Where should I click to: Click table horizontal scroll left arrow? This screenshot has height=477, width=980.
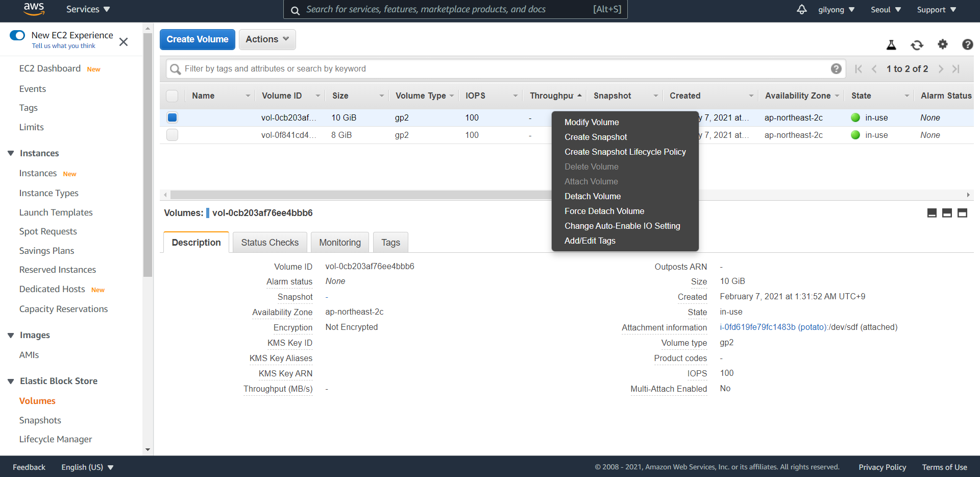(x=165, y=195)
